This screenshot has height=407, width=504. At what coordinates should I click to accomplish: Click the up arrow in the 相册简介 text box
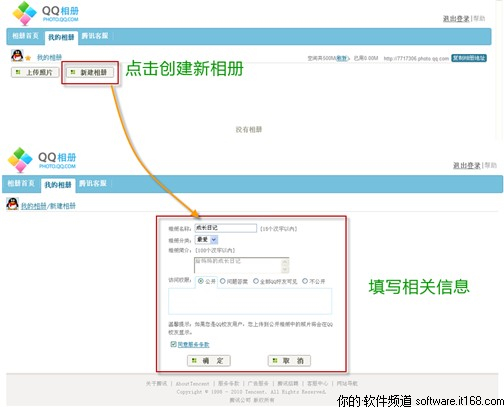285,262
